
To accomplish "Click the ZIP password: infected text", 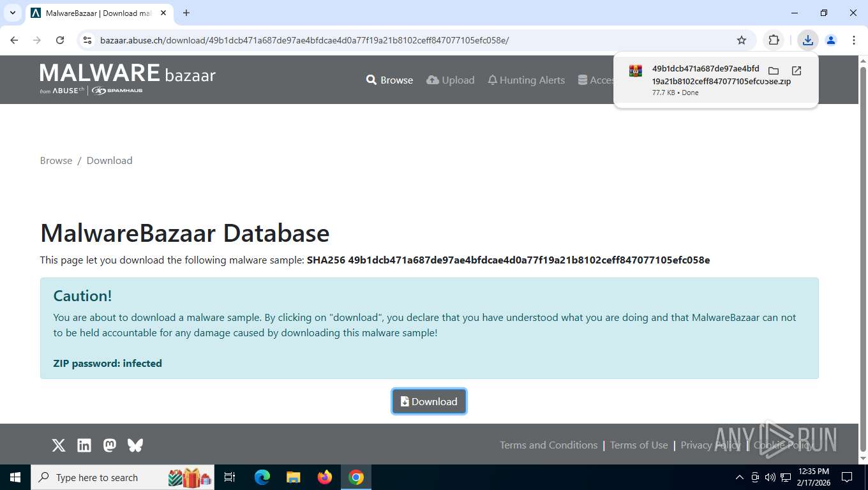I will [x=107, y=364].
